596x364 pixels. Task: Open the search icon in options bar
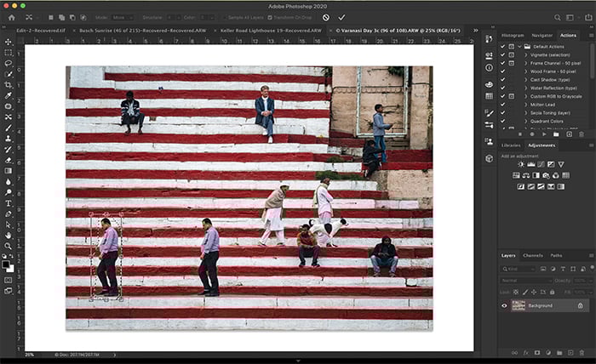557,18
